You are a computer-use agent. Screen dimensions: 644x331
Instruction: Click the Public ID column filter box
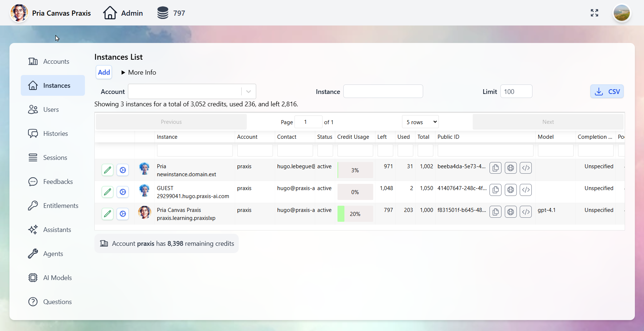tap(485, 150)
